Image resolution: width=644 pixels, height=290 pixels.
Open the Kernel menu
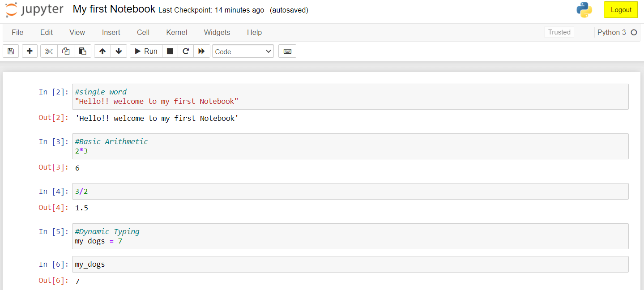pyautogui.click(x=176, y=32)
